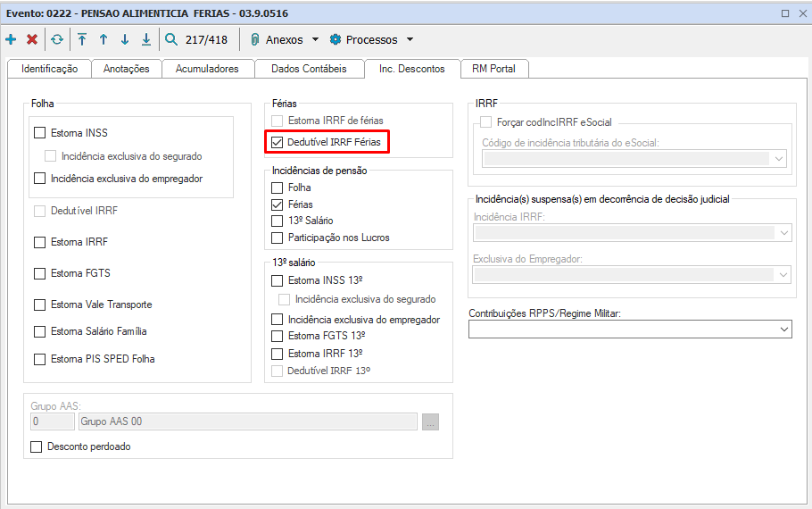The height and width of the screenshot is (509, 812).
Task: Toggle the Desconto perdoado checkbox
Action: (37, 446)
